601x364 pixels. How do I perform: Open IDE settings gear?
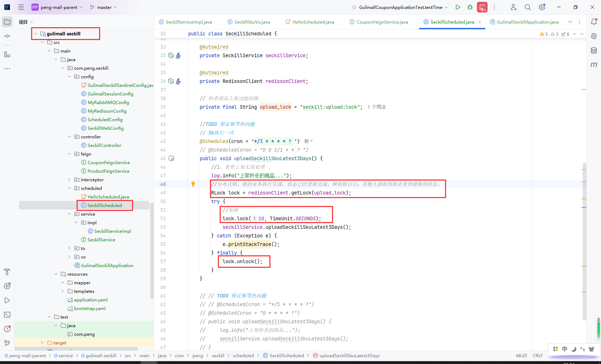542,7
